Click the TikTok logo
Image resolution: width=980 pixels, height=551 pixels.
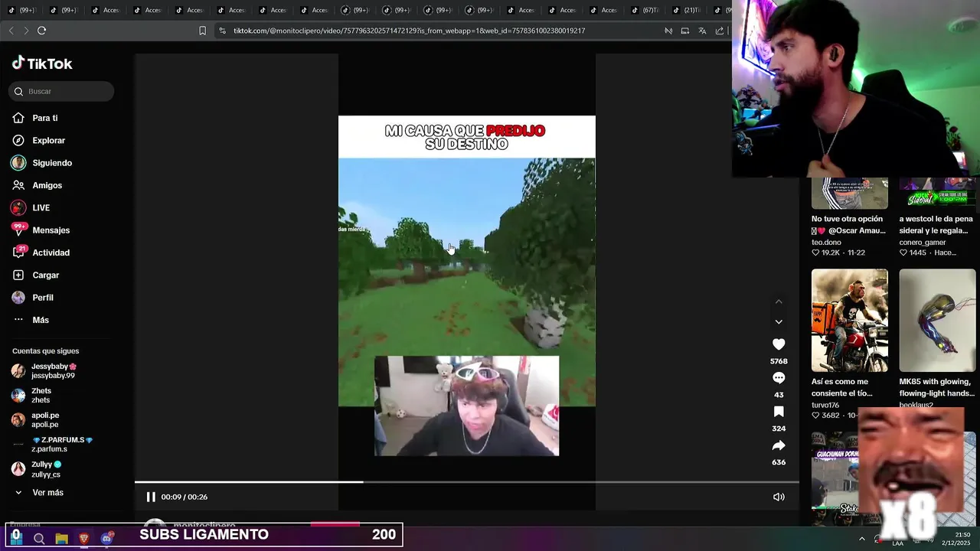(42, 64)
